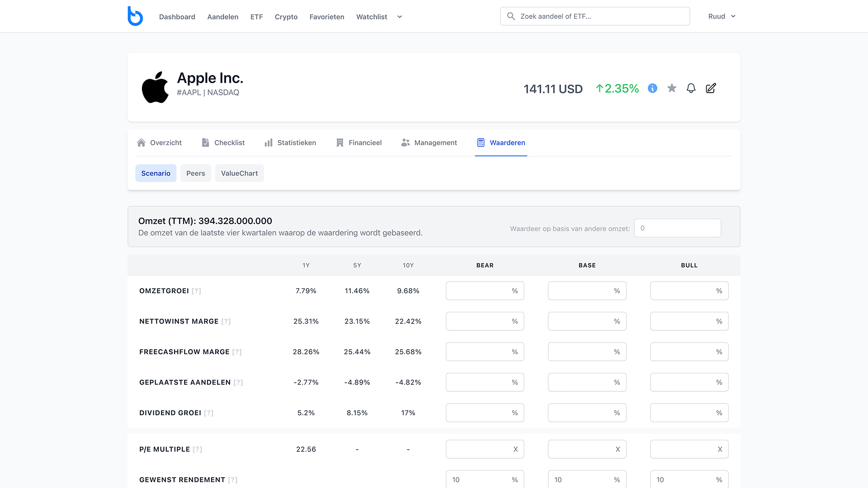The height and width of the screenshot is (488, 868).
Task: Click the Apple logo image
Action: coord(155,87)
